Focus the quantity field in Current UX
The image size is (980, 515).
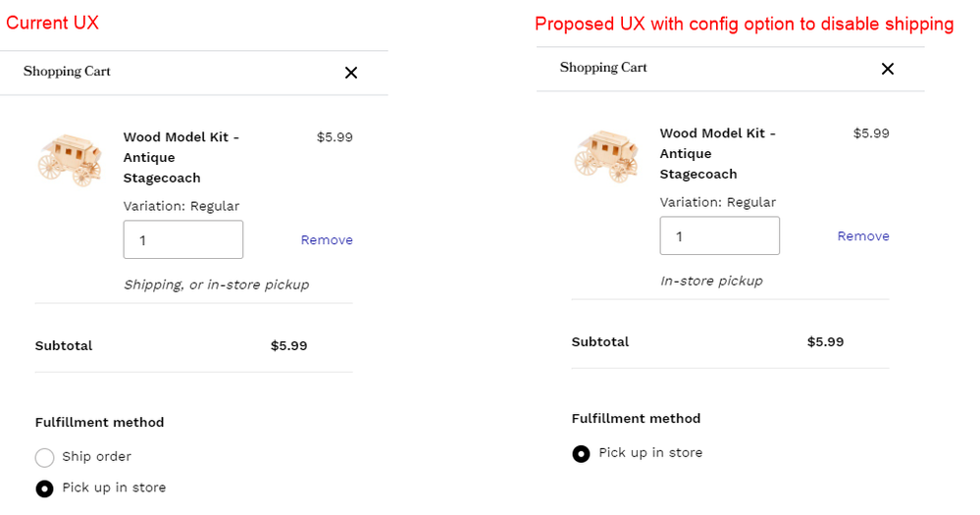point(183,239)
